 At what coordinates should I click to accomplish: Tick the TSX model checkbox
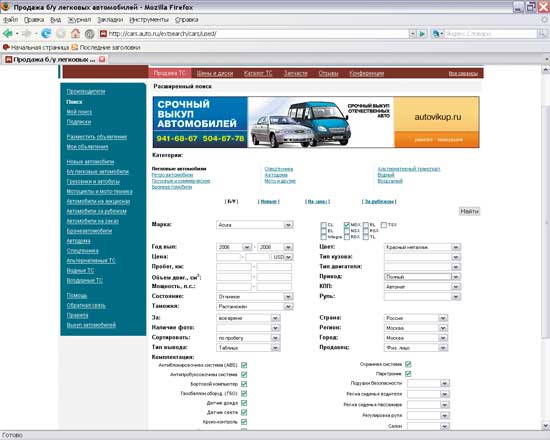pos(384,225)
